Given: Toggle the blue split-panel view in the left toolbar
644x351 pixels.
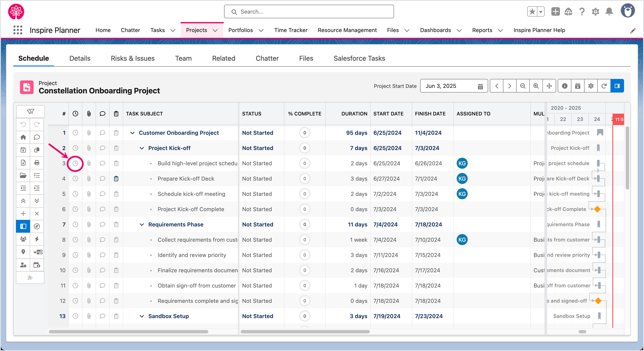Looking at the screenshot, I should (x=23, y=226).
